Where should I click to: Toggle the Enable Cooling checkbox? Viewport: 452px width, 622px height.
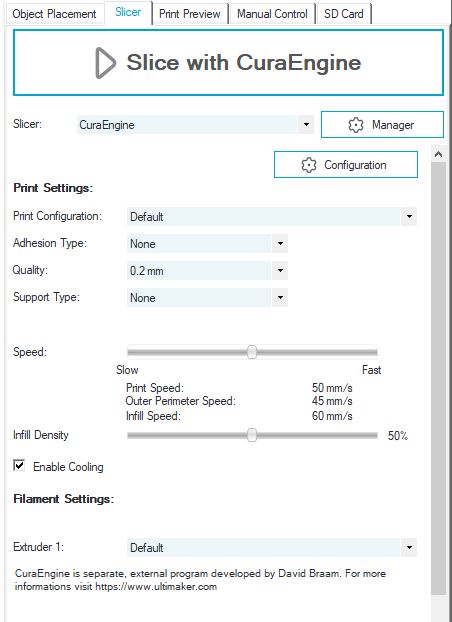click(19, 465)
